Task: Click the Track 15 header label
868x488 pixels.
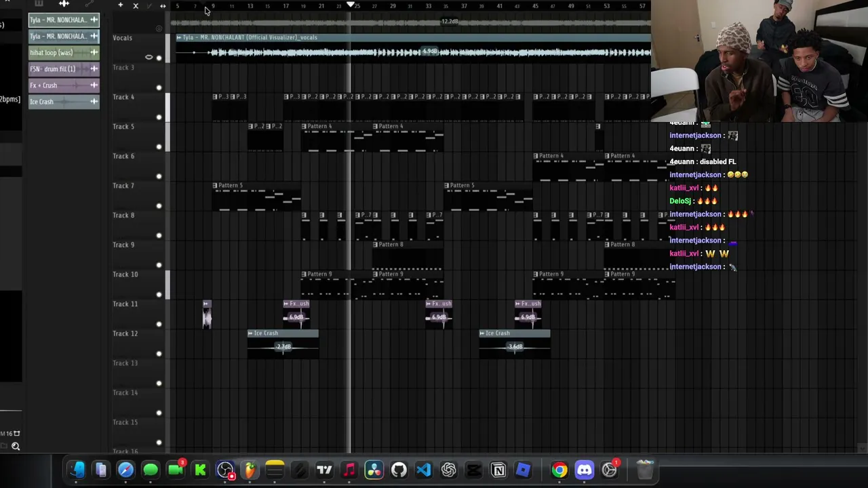Action: (x=125, y=422)
